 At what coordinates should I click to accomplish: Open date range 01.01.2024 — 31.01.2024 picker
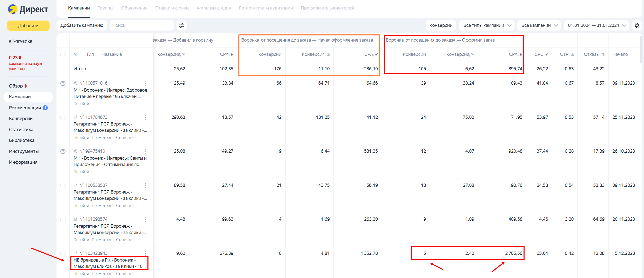point(596,25)
